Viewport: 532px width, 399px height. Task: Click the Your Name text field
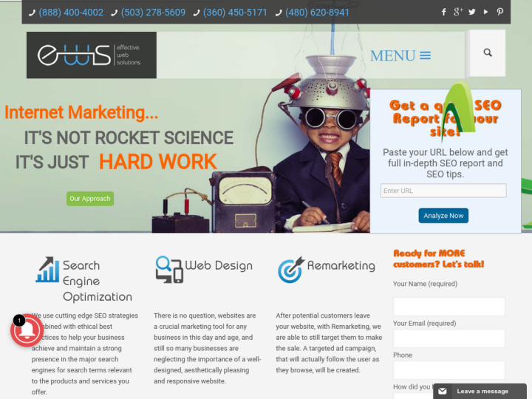tap(449, 307)
